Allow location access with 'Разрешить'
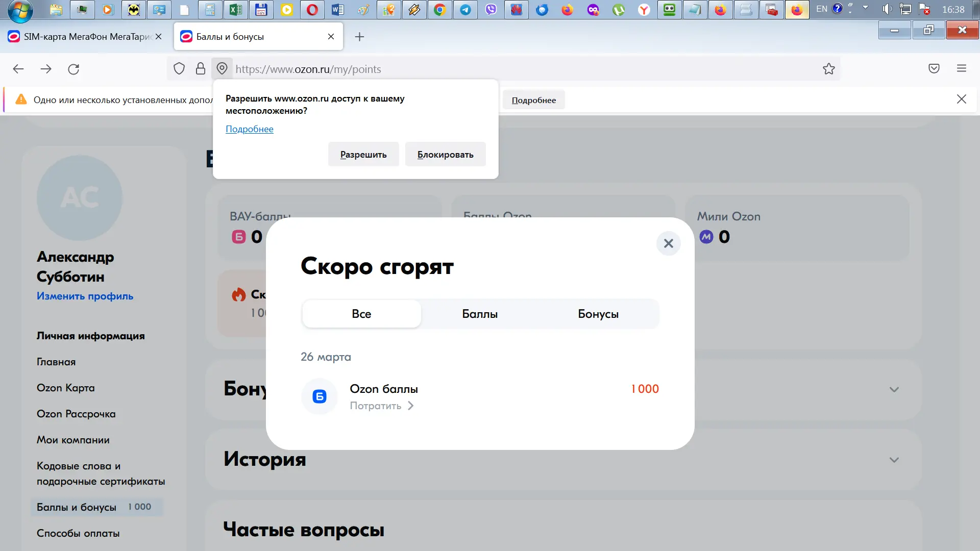This screenshot has height=551, width=980. pos(363,154)
